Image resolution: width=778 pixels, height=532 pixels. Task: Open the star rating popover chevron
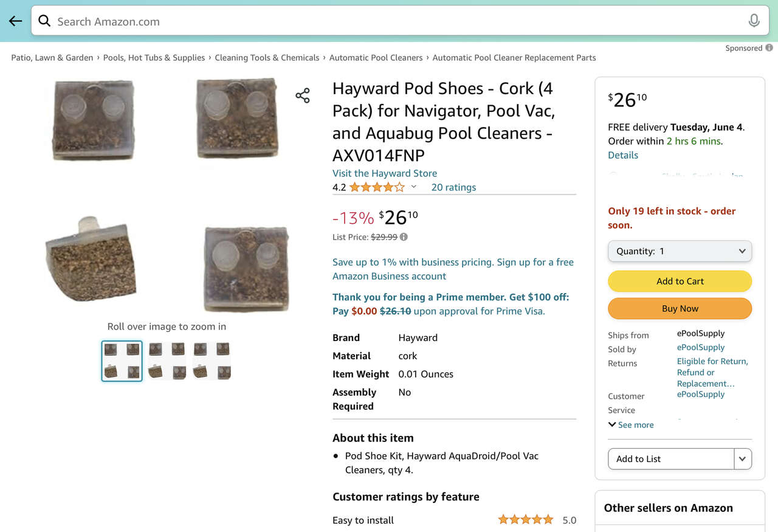tap(414, 187)
